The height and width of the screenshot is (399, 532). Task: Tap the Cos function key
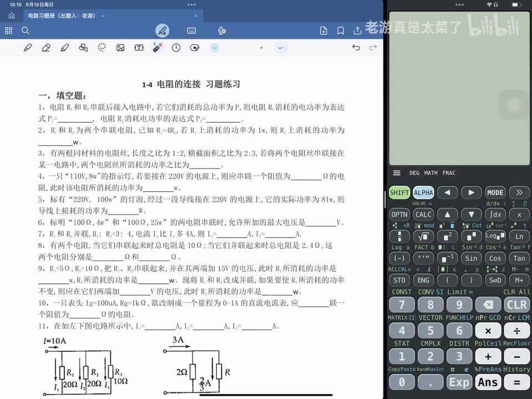(495, 258)
